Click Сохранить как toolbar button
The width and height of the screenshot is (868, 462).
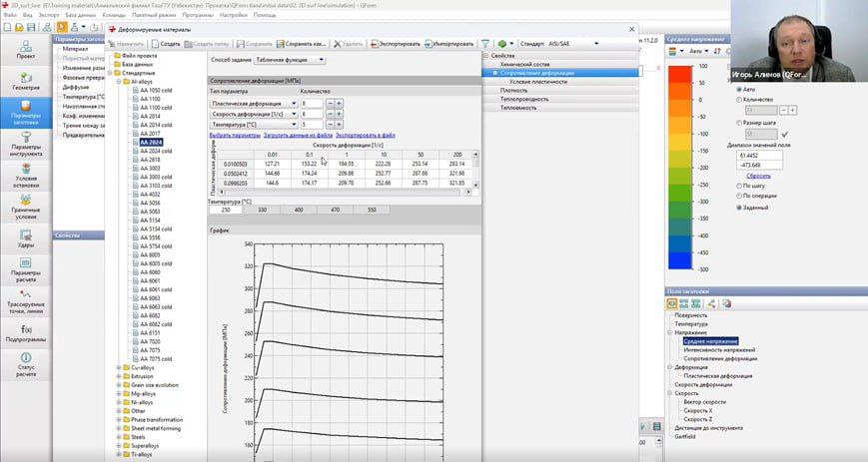coord(303,44)
